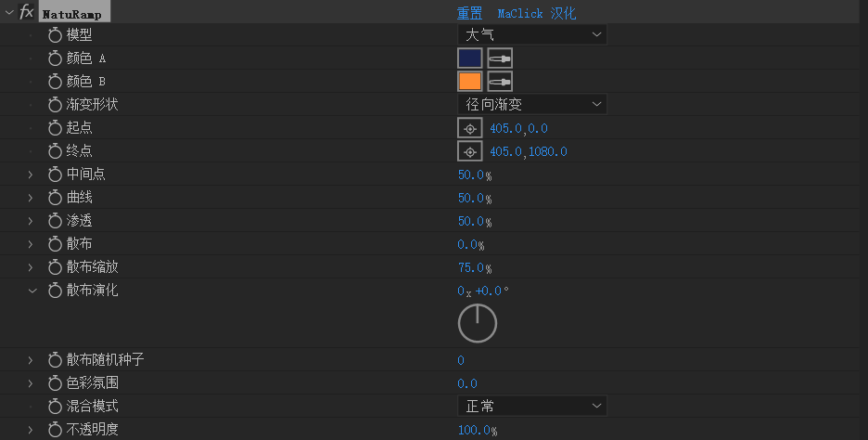The height and width of the screenshot is (440, 868).
Task: Click the eyedropper icon for 颜色 B
Action: click(500, 82)
